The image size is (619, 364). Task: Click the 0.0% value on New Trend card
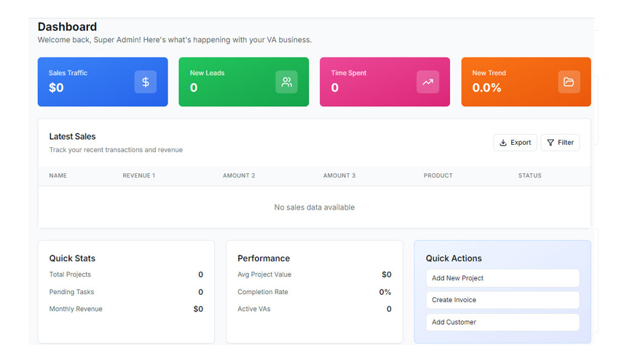coord(486,87)
